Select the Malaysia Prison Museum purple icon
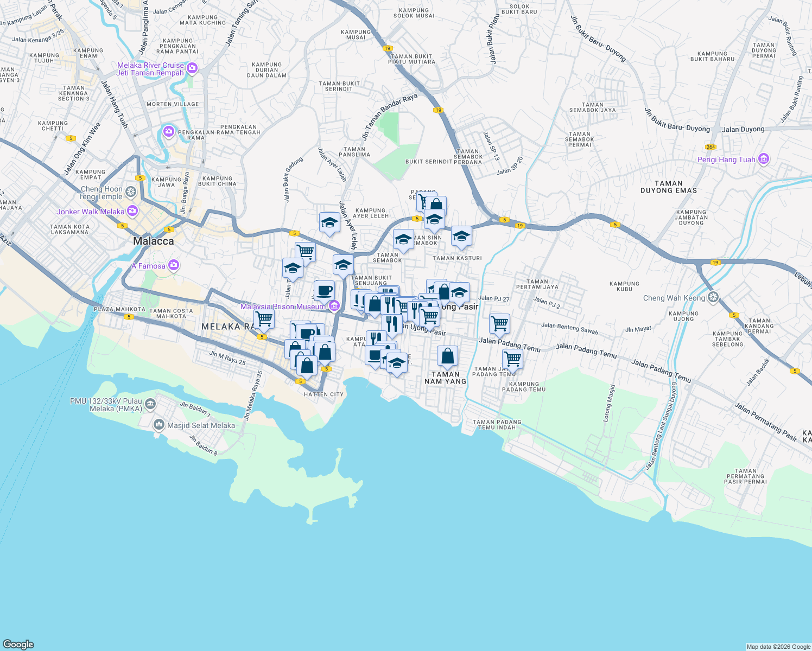Screen dimensions: 812x651 point(334,305)
